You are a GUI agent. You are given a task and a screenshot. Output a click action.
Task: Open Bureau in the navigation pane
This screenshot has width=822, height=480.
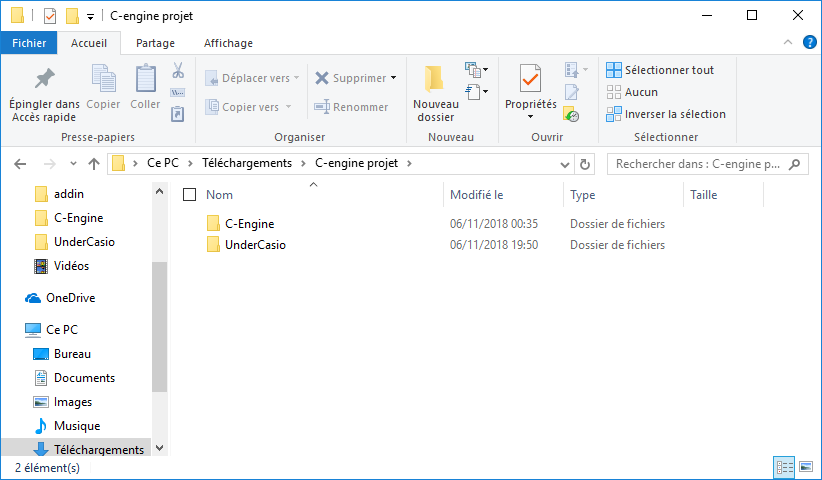[x=62, y=354]
